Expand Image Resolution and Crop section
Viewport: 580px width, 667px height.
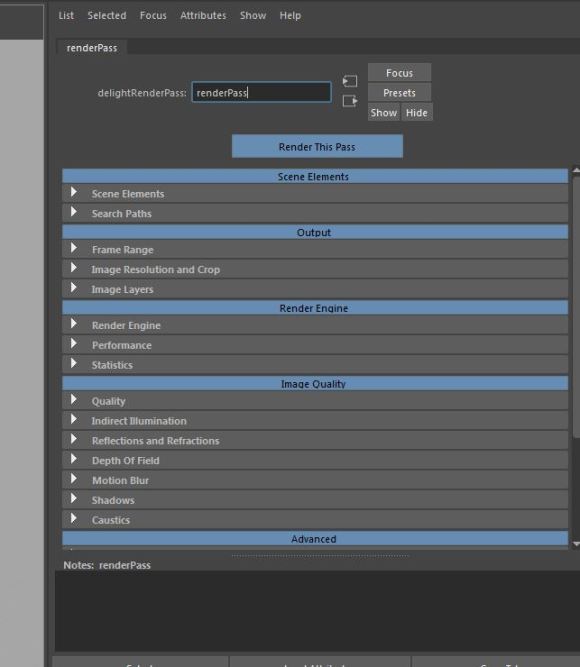pyautogui.click(x=315, y=269)
